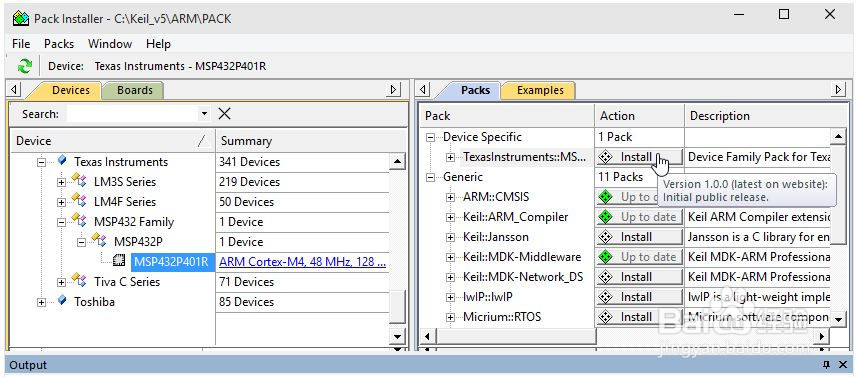Click inside the device search field

point(133,114)
